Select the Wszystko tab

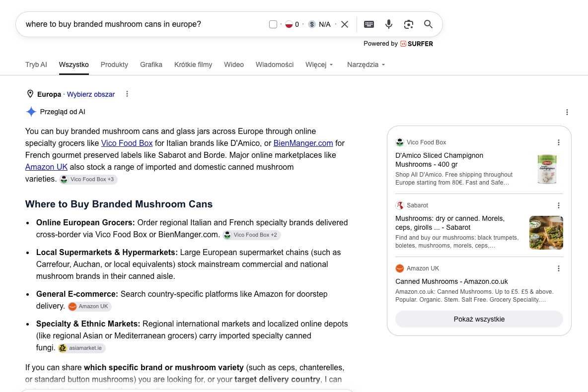[74, 65]
